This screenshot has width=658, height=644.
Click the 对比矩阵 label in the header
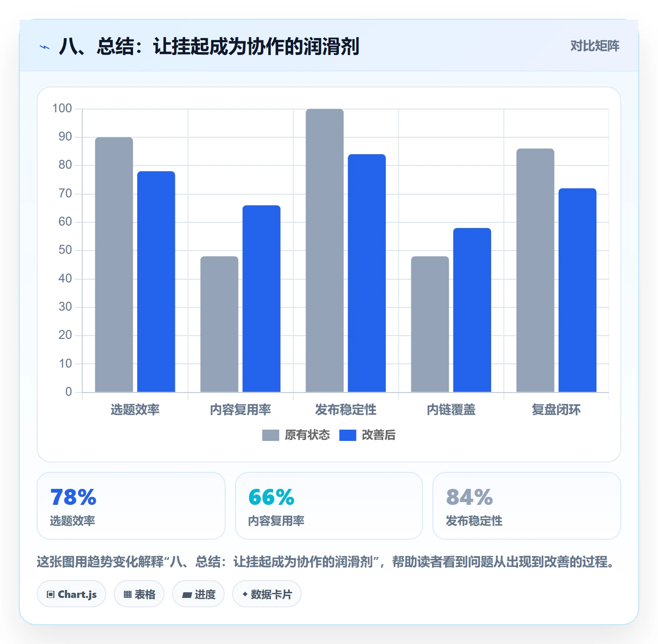(595, 46)
